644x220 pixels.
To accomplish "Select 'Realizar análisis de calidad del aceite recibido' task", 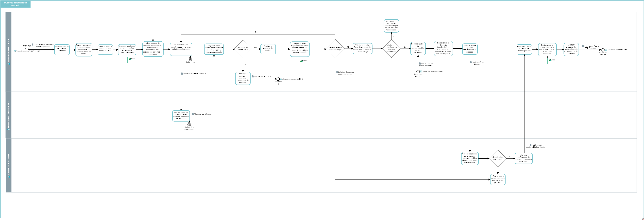I will tap(105, 50).
